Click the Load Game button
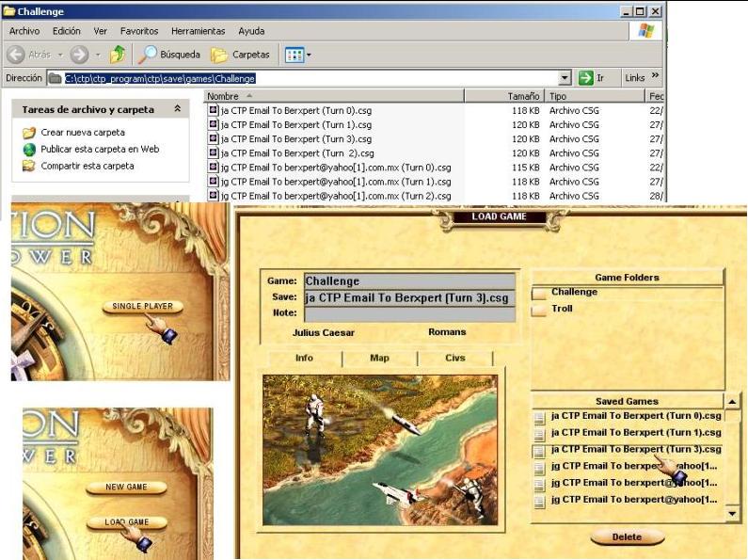The height and width of the screenshot is (560, 748). [x=126, y=521]
